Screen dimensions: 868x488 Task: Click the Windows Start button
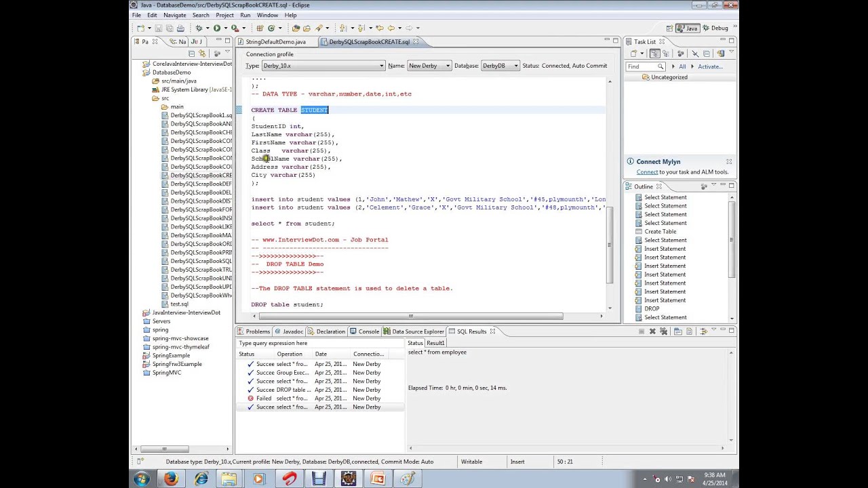tap(142, 479)
